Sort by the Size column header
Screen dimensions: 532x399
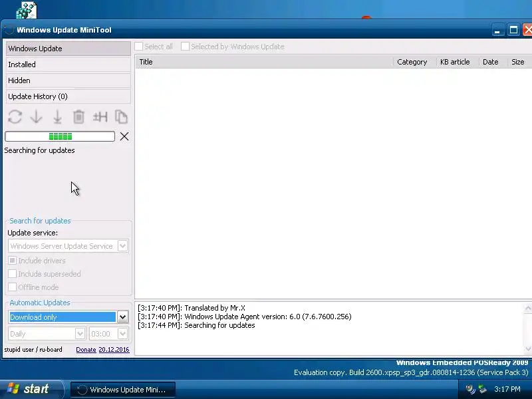tap(519, 62)
